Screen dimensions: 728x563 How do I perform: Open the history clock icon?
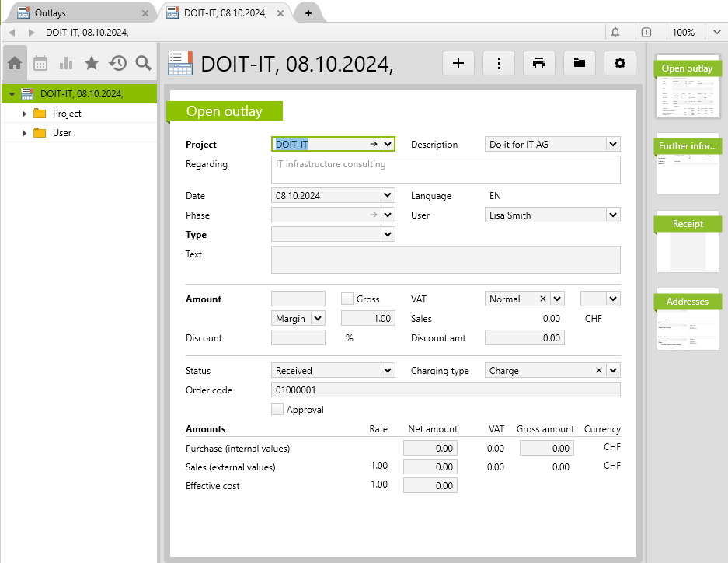[x=117, y=63]
